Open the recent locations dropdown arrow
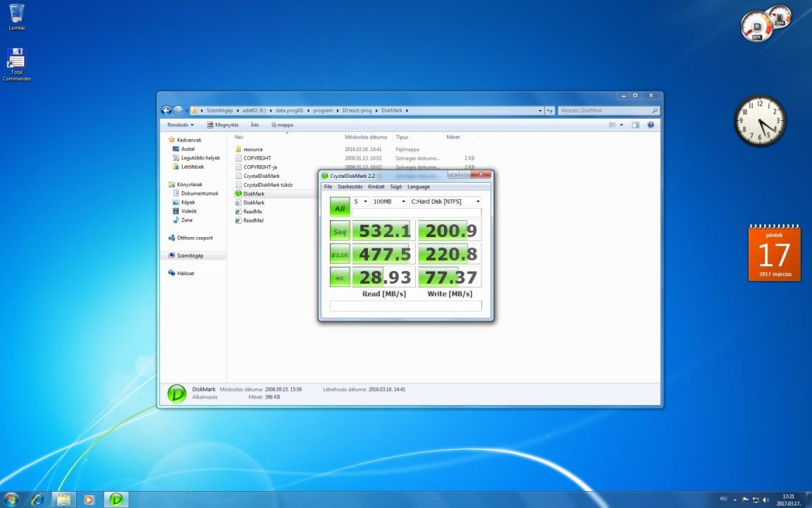812x508 pixels. [186, 111]
